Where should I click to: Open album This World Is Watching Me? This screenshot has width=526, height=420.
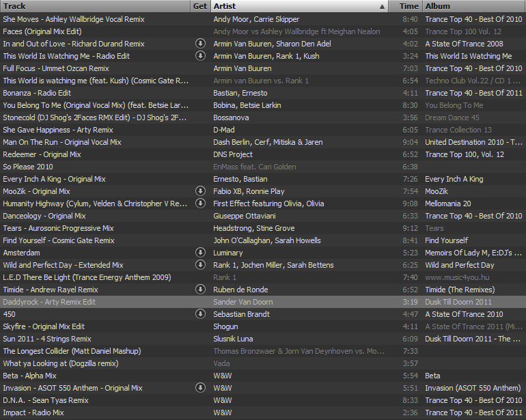[469, 56]
